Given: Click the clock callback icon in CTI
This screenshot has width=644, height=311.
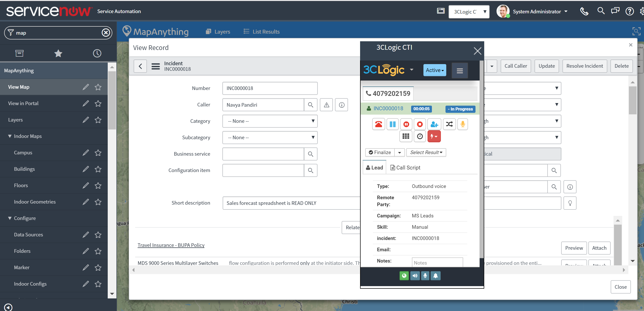Looking at the screenshot, I should pyautogui.click(x=420, y=136).
